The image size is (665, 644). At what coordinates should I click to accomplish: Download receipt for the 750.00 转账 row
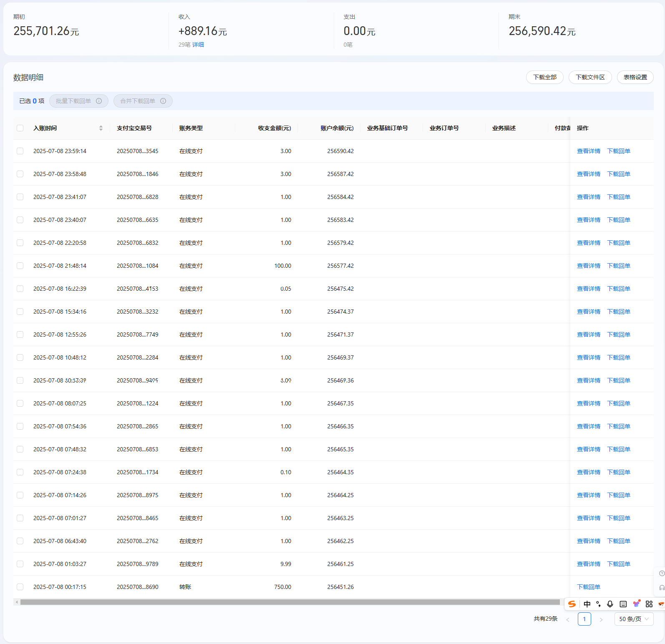(x=588, y=587)
